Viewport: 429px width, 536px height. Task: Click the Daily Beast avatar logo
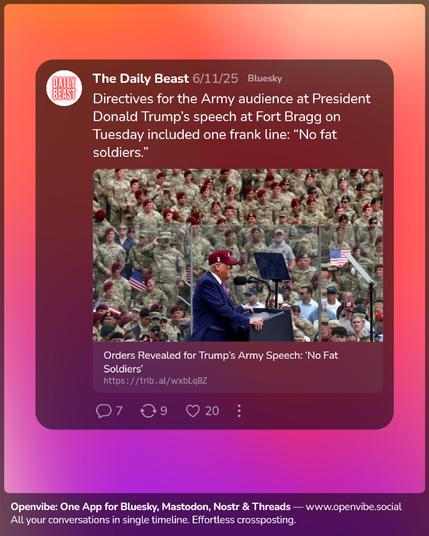64,88
